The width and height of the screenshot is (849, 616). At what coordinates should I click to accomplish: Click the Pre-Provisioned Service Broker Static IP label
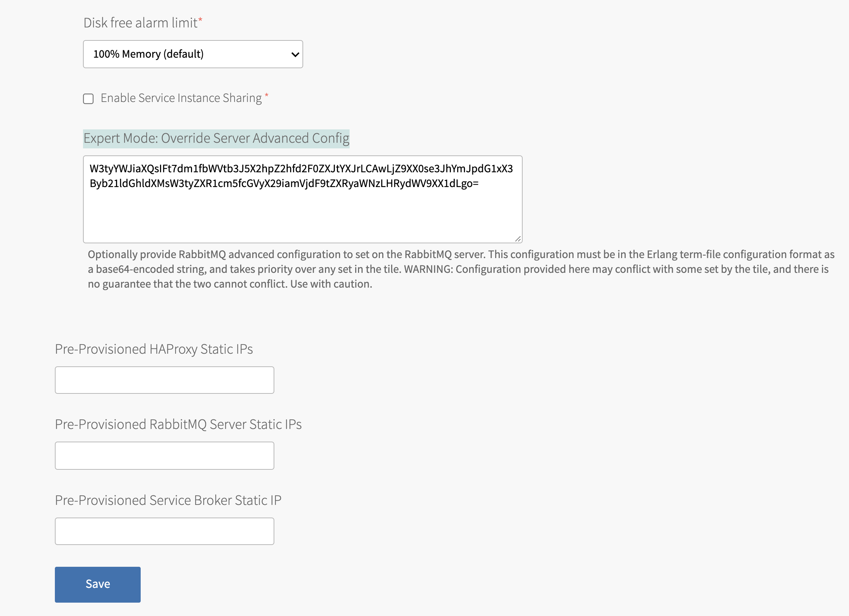pyautogui.click(x=168, y=500)
